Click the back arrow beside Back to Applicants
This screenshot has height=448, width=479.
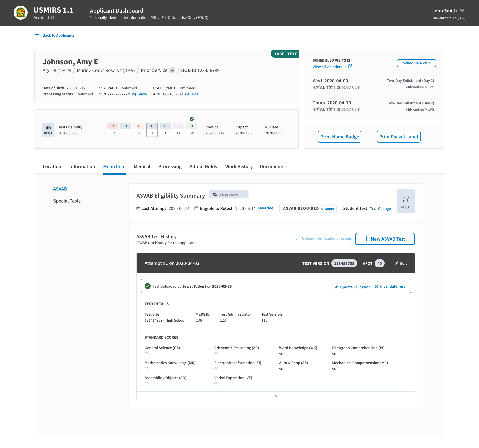[x=37, y=35]
